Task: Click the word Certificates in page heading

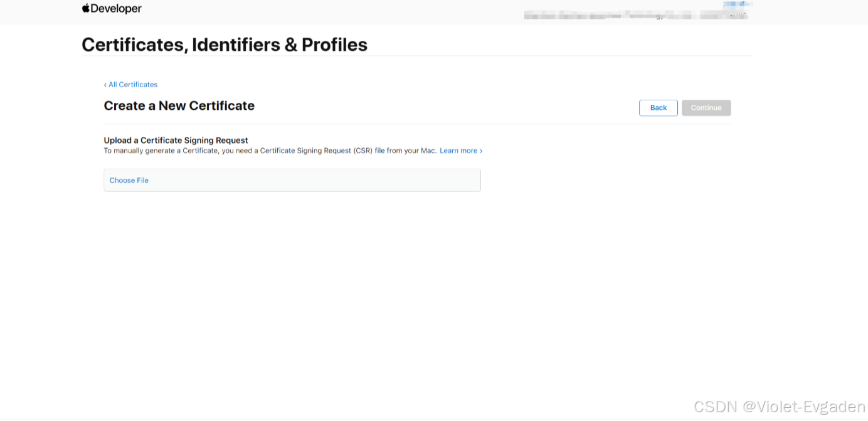Action: pos(134,45)
